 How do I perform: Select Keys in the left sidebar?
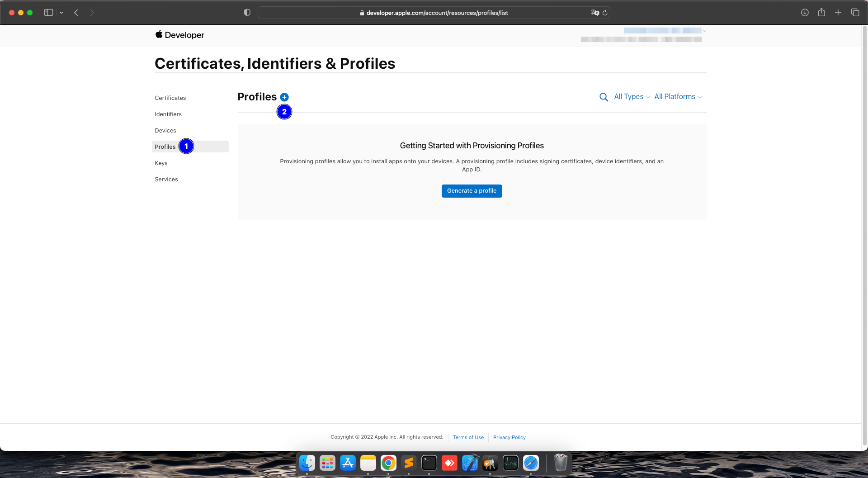(161, 163)
